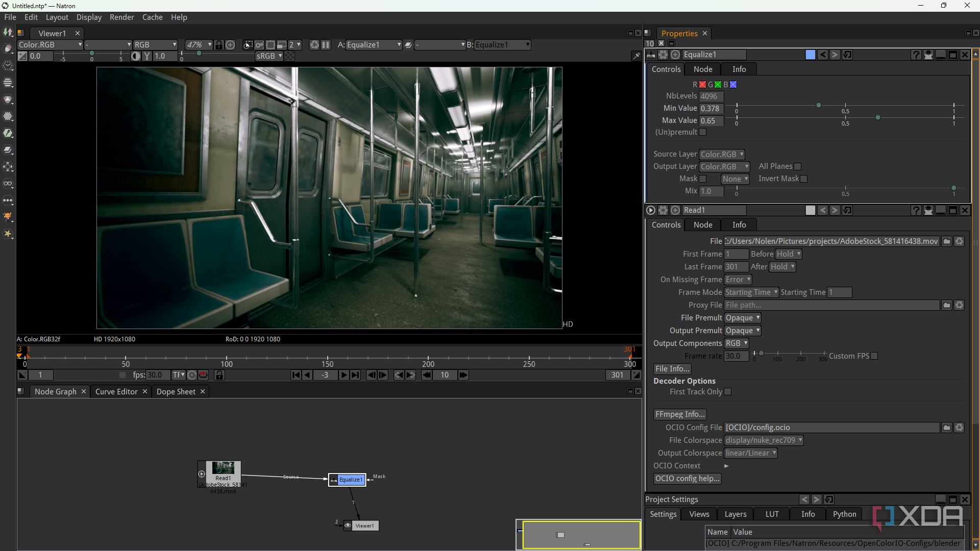Image resolution: width=980 pixels, height=551 pixels.
Task: Toggle viewer clip-to-format square icon
Action: pos(271,45)
